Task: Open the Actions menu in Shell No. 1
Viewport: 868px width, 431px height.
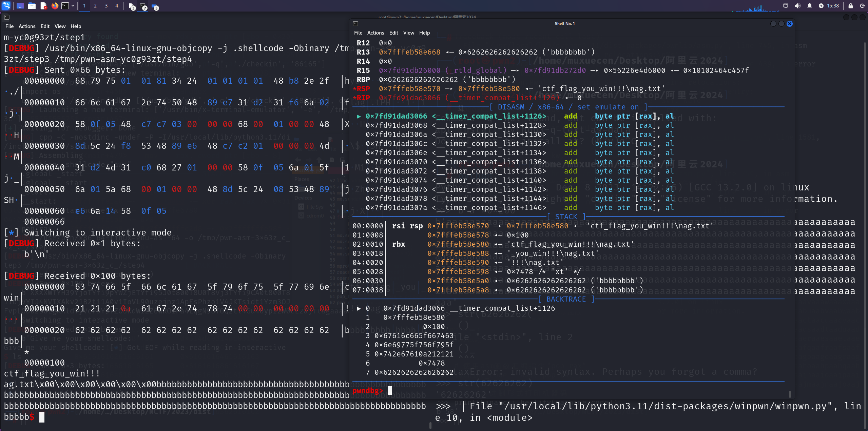Action: [375, 33]
